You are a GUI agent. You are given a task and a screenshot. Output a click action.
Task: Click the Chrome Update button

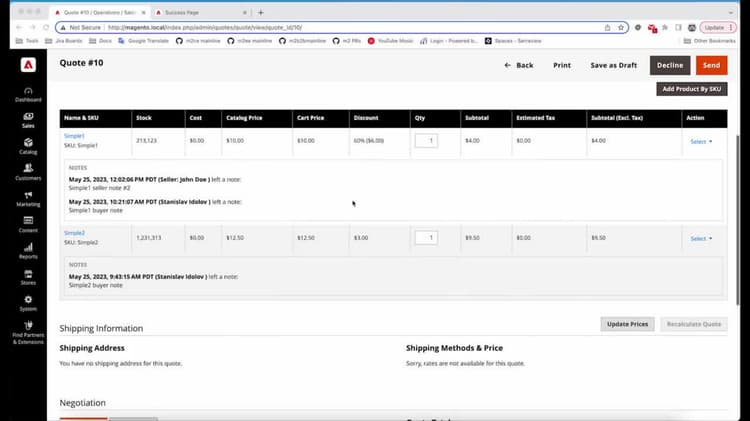pos(717,27)
